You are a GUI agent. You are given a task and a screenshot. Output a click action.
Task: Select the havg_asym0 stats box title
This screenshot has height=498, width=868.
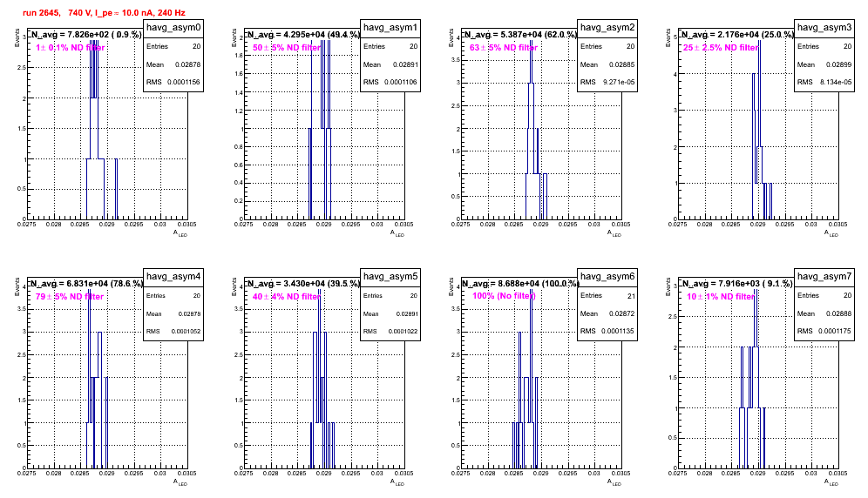pyautogui.click(x=173, y=28)
